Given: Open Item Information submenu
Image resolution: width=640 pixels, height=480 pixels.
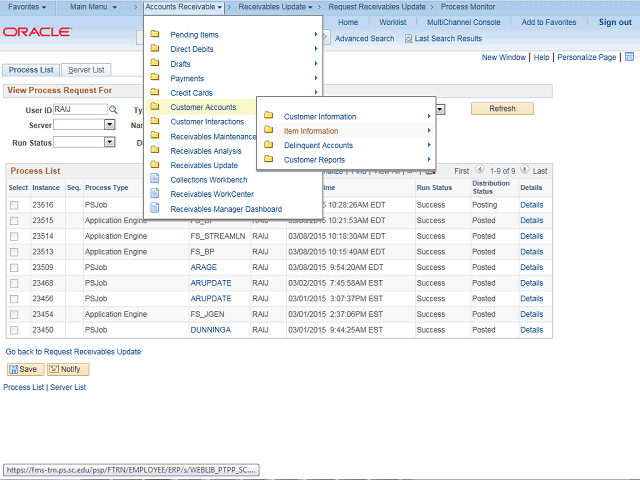Looking at the screenshot, I should [x=311, y=131].
